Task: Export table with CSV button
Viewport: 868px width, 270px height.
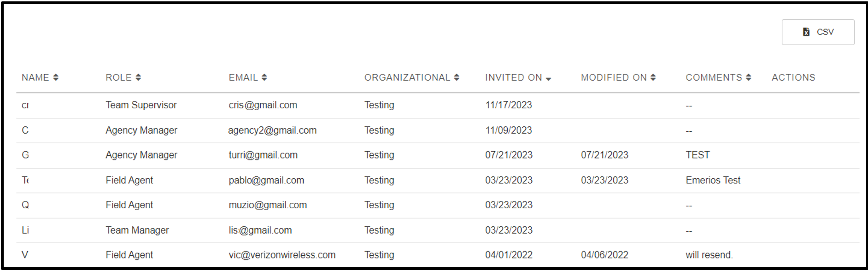Action: [x=818, y=32]
